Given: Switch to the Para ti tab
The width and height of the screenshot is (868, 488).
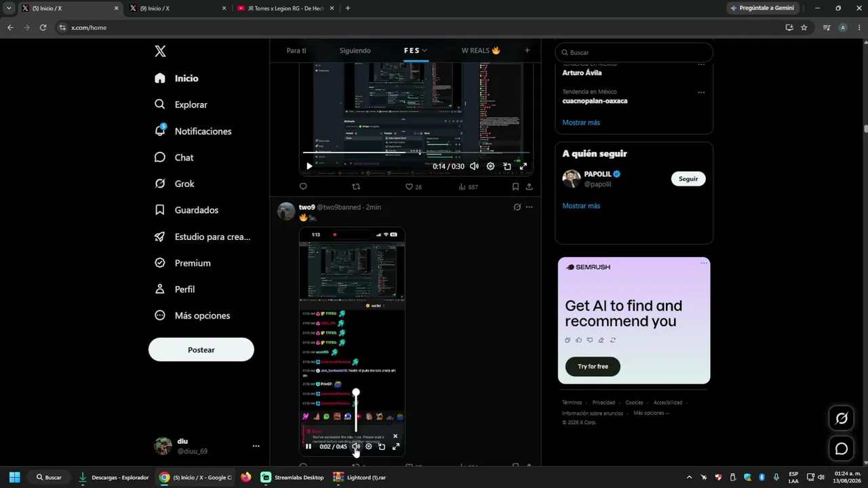Looking at the screenshot, I should coord(296,50).
